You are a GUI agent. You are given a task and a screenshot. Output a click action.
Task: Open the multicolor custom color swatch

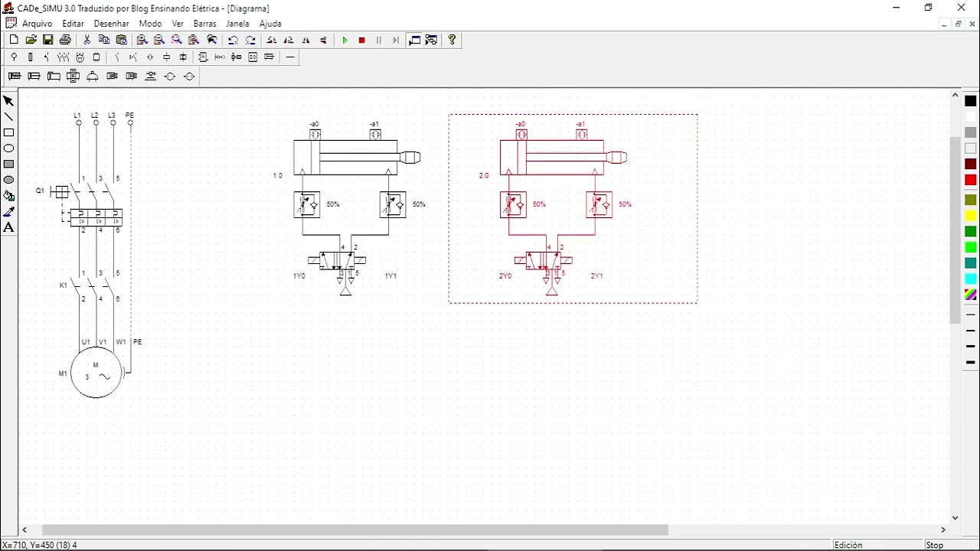pyautogui.click(x=971, y=295)
